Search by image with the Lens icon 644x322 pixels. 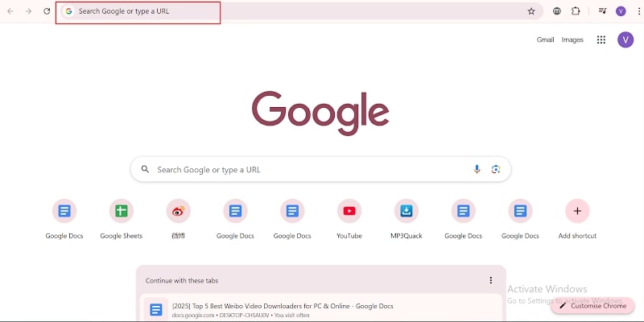pyautogui.click(x=496, y=169)
